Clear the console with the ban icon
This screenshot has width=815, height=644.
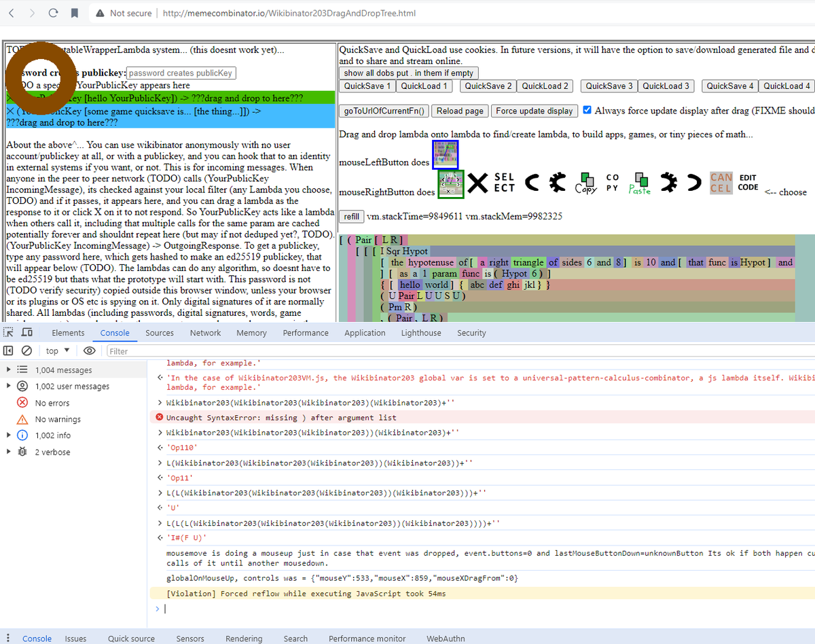click(26, 351)
